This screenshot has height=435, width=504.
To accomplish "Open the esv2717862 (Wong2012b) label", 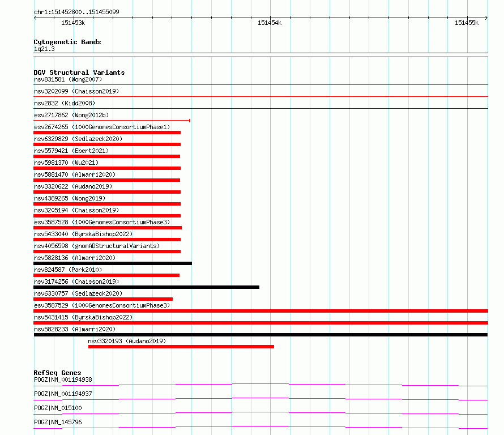I will pos(71,115).
